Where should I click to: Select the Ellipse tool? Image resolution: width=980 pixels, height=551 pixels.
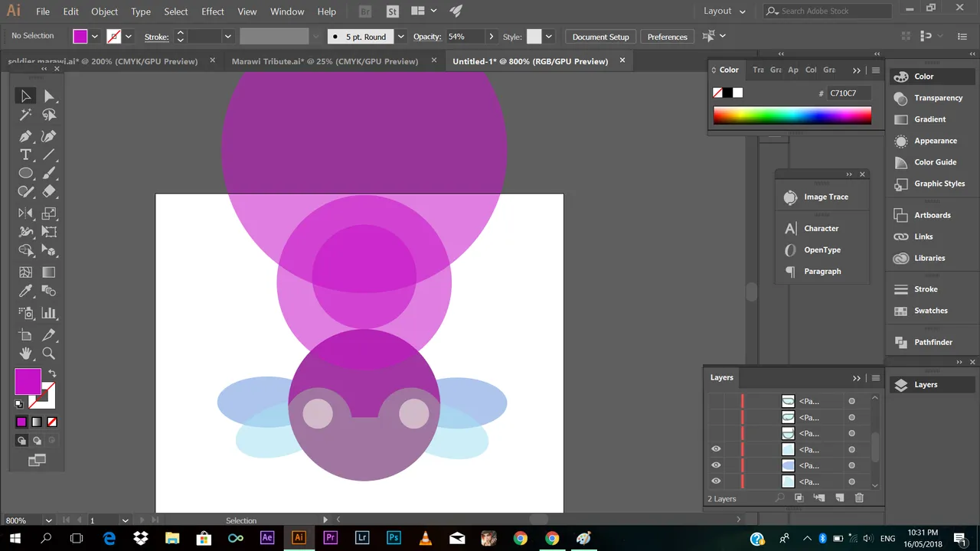pyautogui.click(x=25, y=173)
